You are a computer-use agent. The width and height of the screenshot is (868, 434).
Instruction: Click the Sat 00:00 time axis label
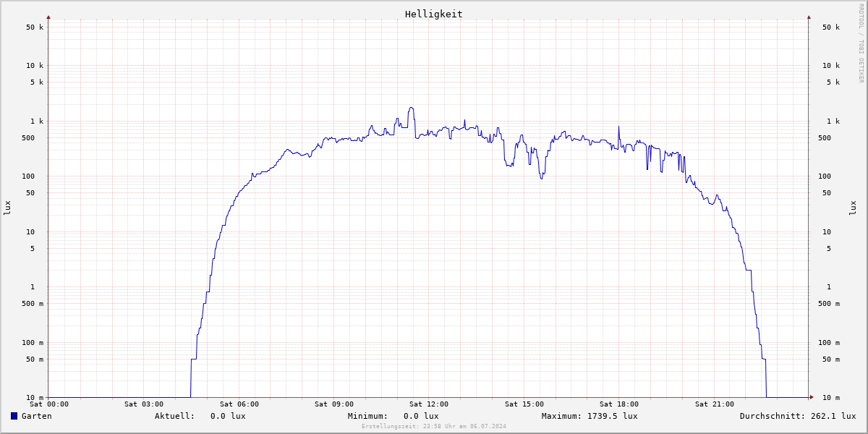tap(49, 404)
